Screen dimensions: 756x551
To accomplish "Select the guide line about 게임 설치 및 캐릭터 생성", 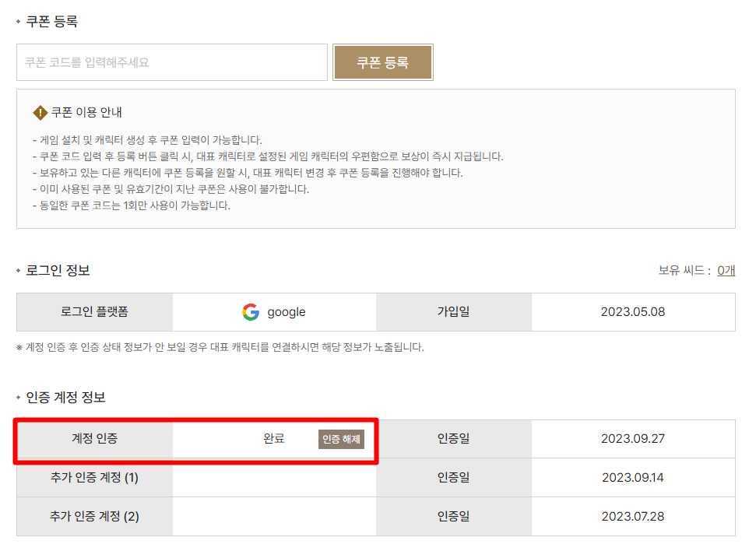I will (147, 140).
